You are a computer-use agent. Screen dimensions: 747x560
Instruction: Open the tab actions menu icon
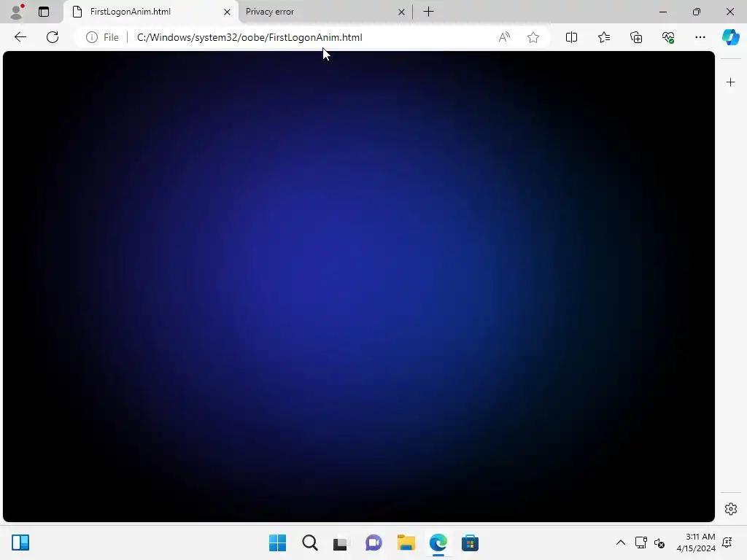point(44,12)
